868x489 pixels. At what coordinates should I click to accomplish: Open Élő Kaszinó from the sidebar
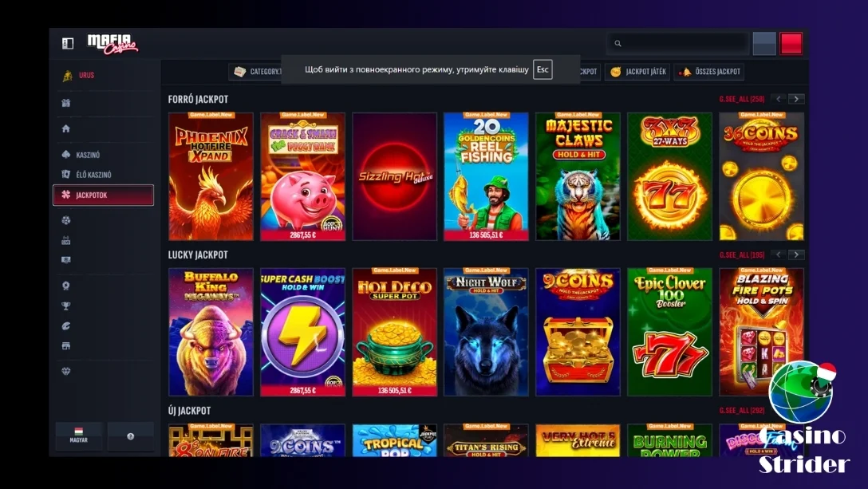coord(66,175)
